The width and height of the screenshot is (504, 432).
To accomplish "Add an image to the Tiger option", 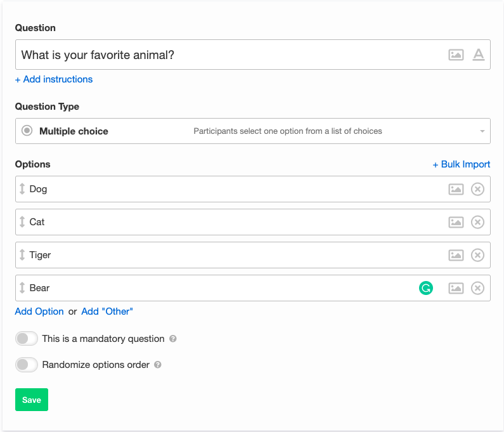I will pos(456,255).
